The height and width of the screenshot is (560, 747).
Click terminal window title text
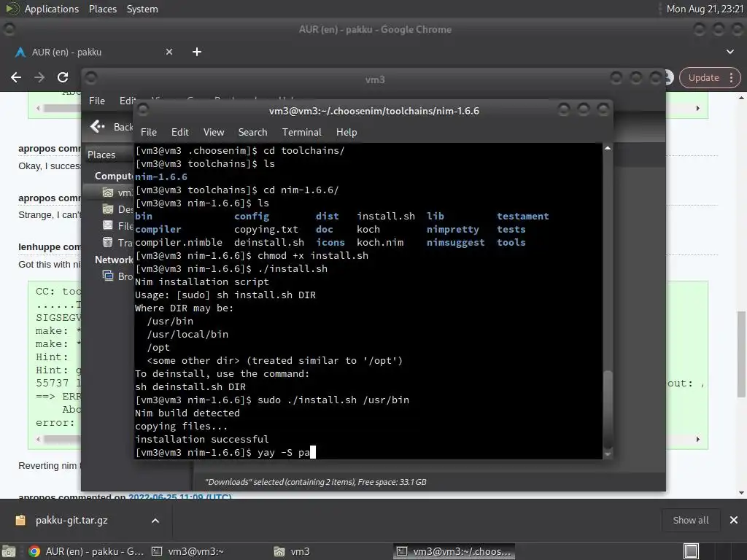374,111
